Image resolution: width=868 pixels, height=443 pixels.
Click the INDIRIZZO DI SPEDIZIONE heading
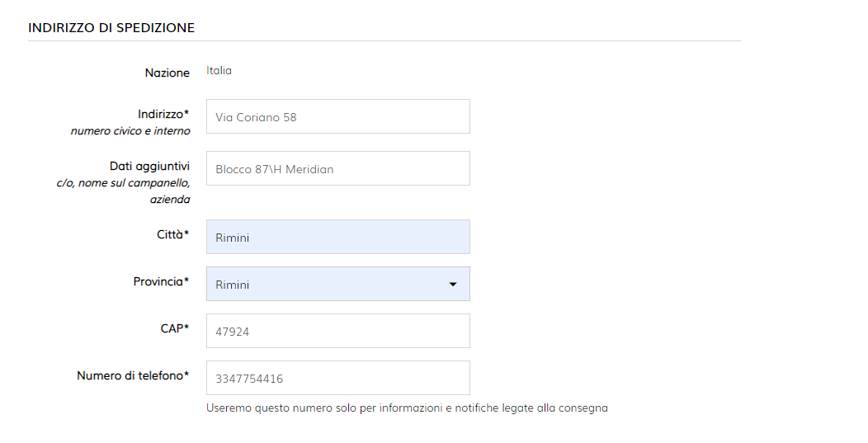(x=111, y=27)
